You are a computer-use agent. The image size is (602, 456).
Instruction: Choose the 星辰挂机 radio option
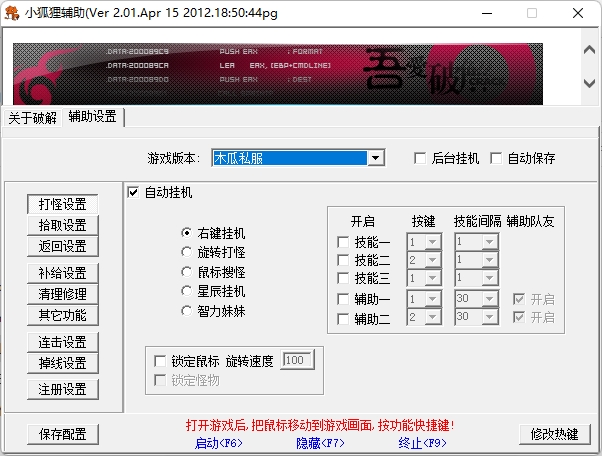pyautogui.click(x=186, y=291)
